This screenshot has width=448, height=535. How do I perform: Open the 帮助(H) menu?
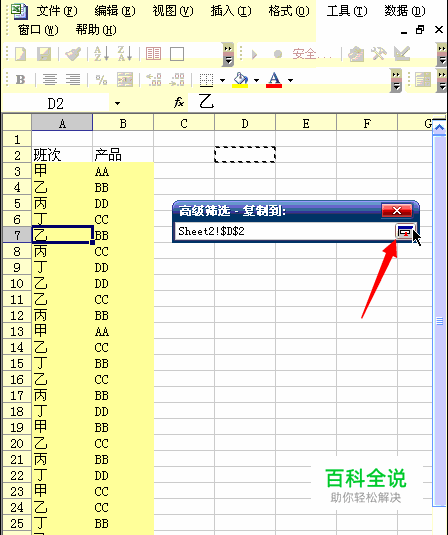[96, 30]
